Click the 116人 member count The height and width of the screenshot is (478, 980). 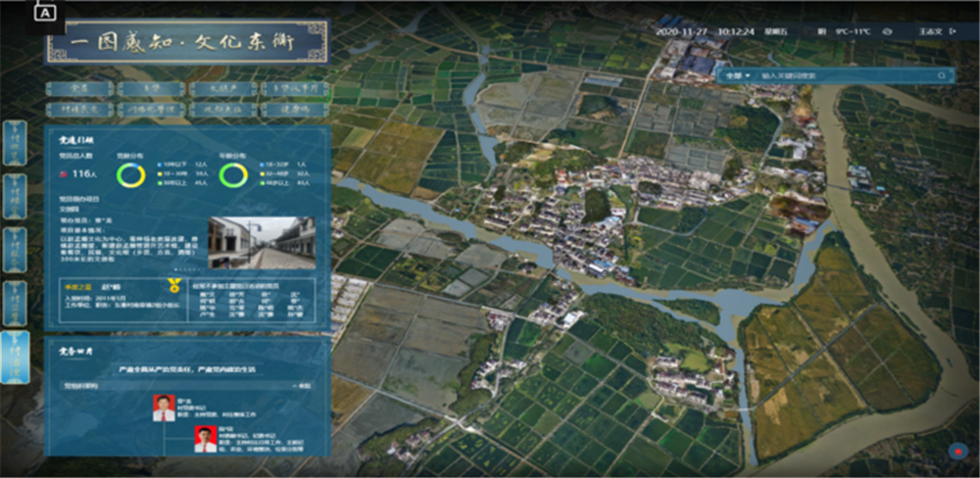coord(85,175)
